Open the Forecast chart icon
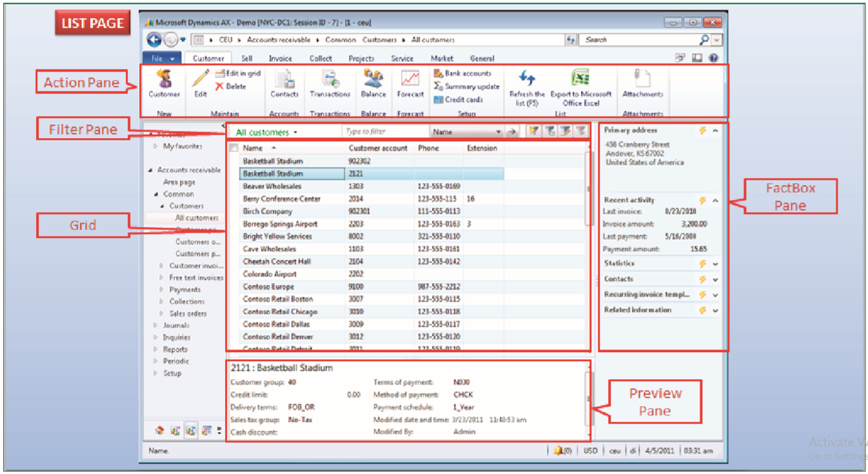This screenshot has width=868, height=474. pos(410,79)
